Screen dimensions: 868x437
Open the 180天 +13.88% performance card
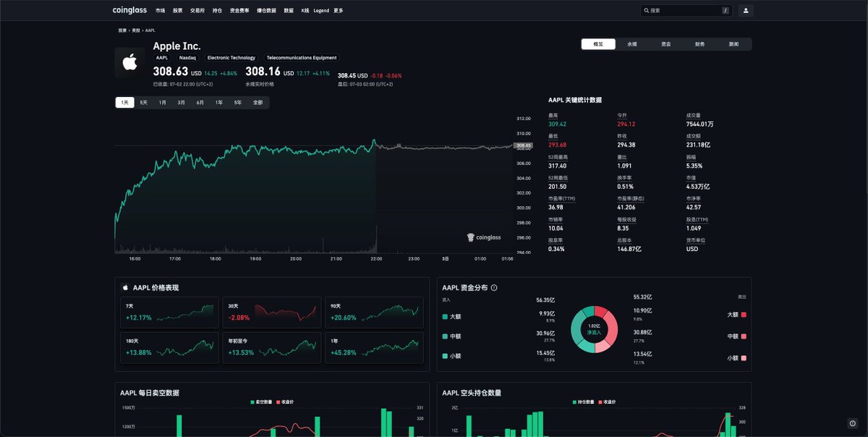[x=169, y=347]
